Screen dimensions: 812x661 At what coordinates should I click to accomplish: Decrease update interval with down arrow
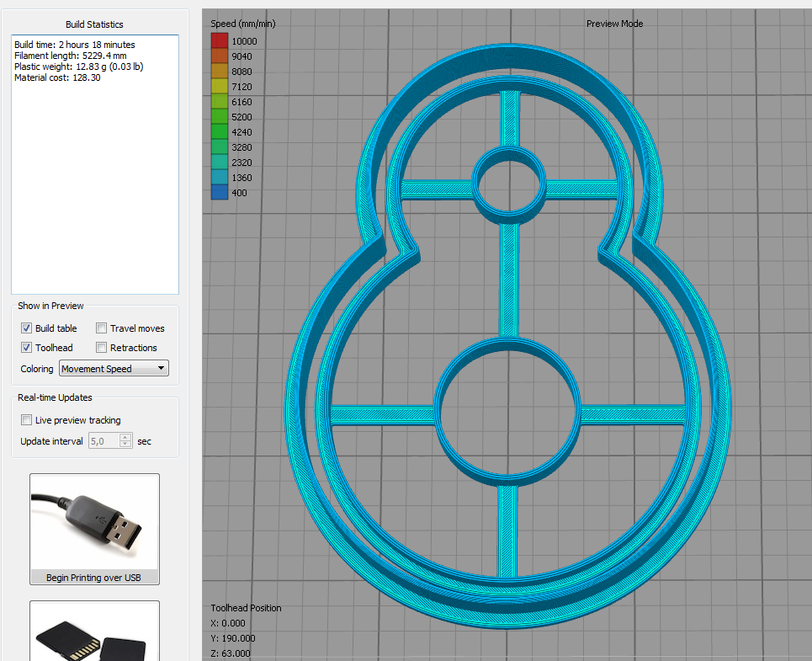(125, 445)
